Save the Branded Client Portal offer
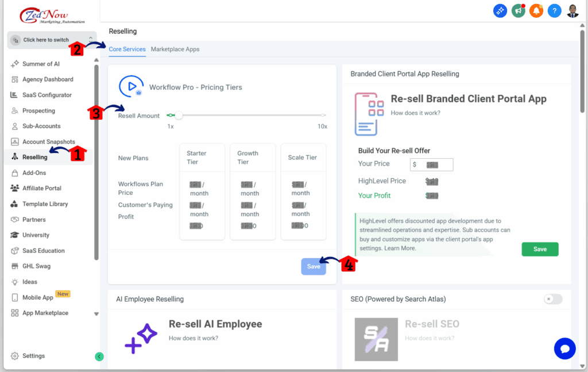The image size is (588, 372). [x=540, y=250]
